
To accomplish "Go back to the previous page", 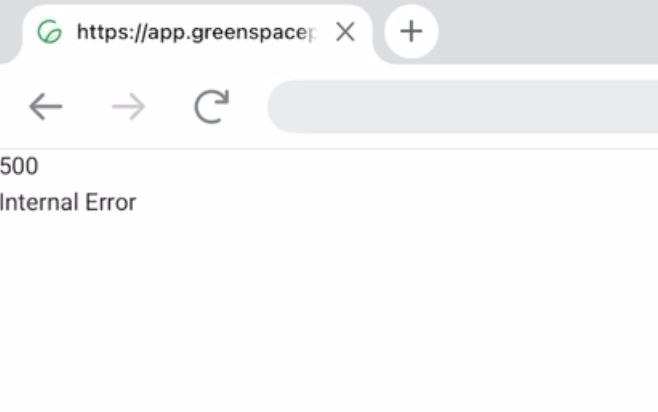I will click(46, 106).
